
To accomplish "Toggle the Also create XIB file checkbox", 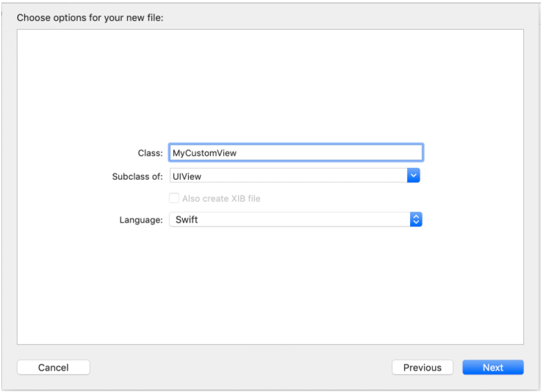I will [174, 198].
